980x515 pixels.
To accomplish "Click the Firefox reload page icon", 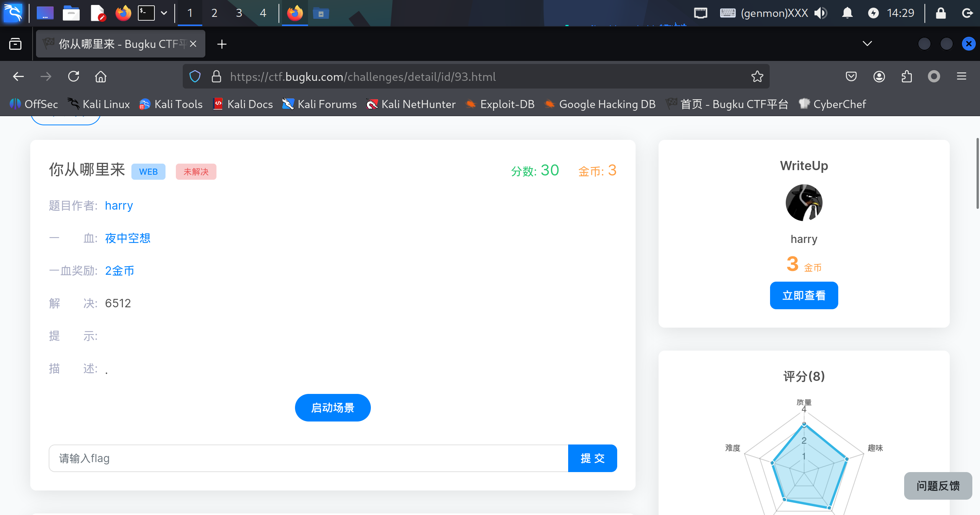I will click(74, 77).
